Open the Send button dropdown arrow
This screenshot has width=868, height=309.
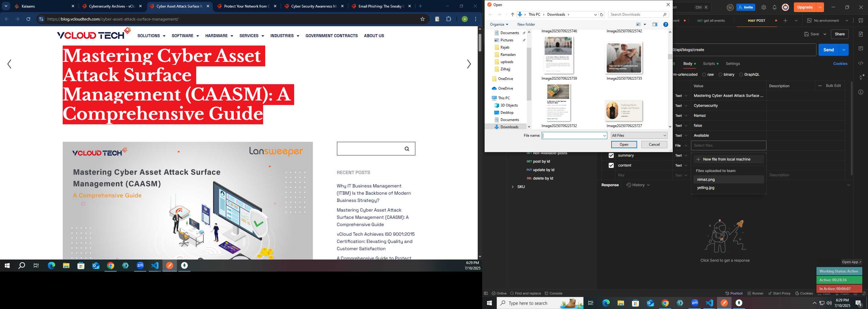844,50
